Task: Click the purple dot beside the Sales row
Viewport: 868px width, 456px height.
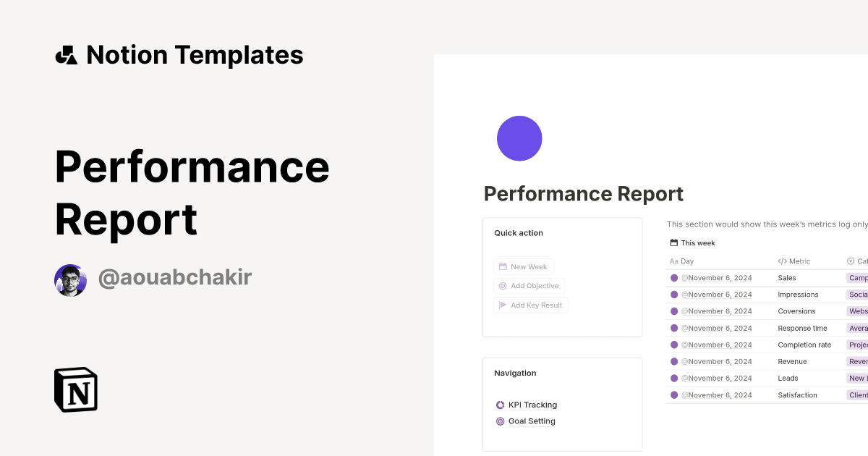Action: pos(674,278)
